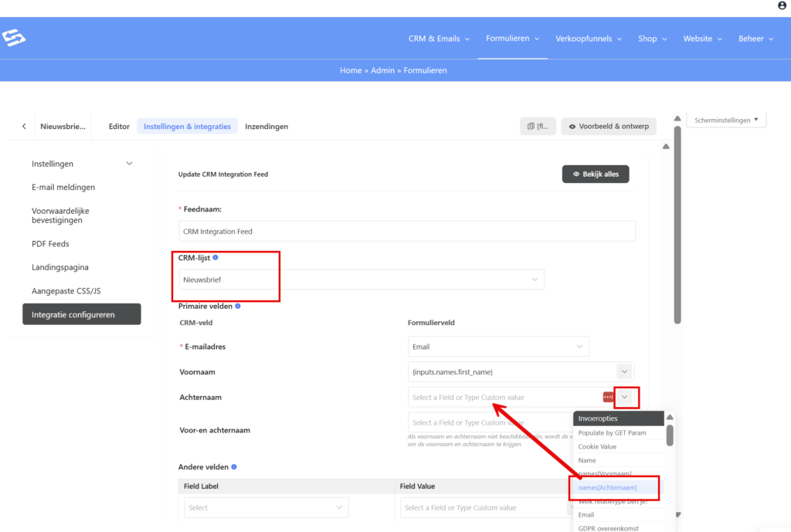Click the logo icon in the header
The width and height of the screenshot is (791, 532).
coord(14,38)
